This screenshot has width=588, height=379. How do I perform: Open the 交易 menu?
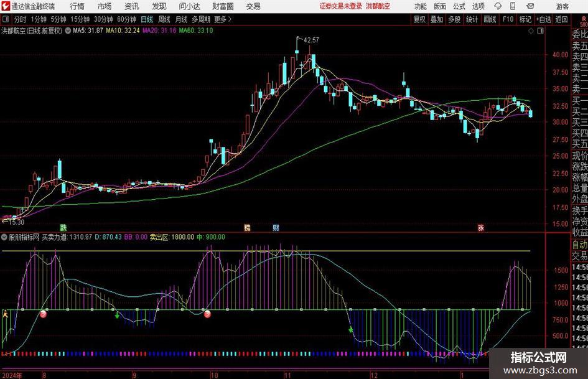pos(253,6)
